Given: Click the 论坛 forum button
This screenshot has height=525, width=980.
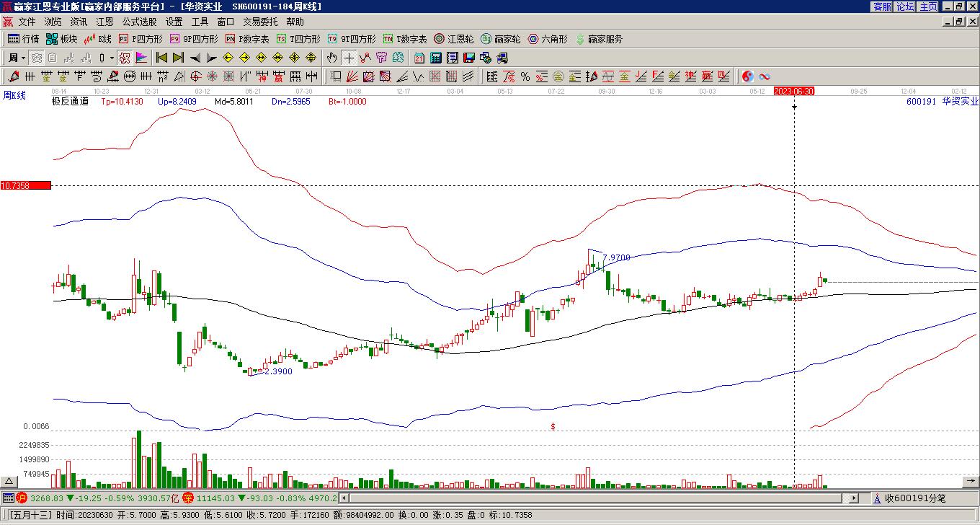Looking at the screenshot, I should [x=905, y=6].
